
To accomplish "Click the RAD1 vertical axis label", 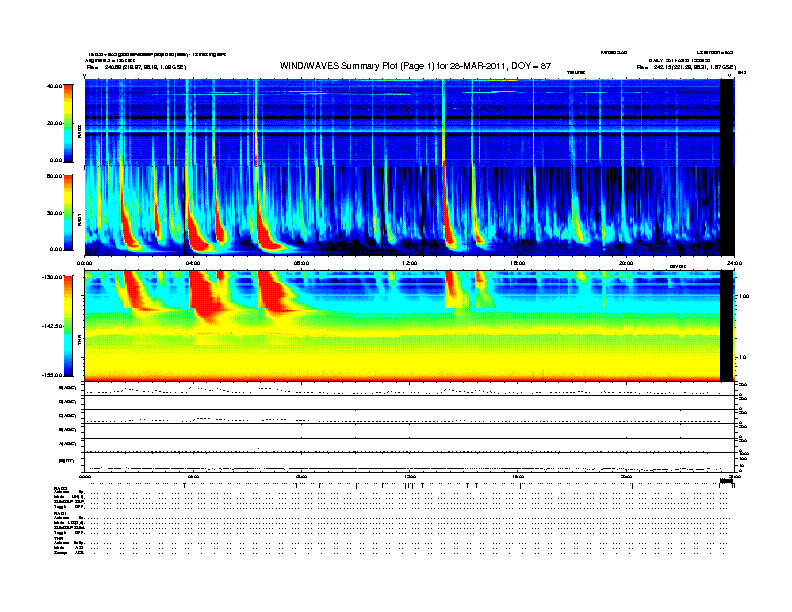I will [80, 219].
